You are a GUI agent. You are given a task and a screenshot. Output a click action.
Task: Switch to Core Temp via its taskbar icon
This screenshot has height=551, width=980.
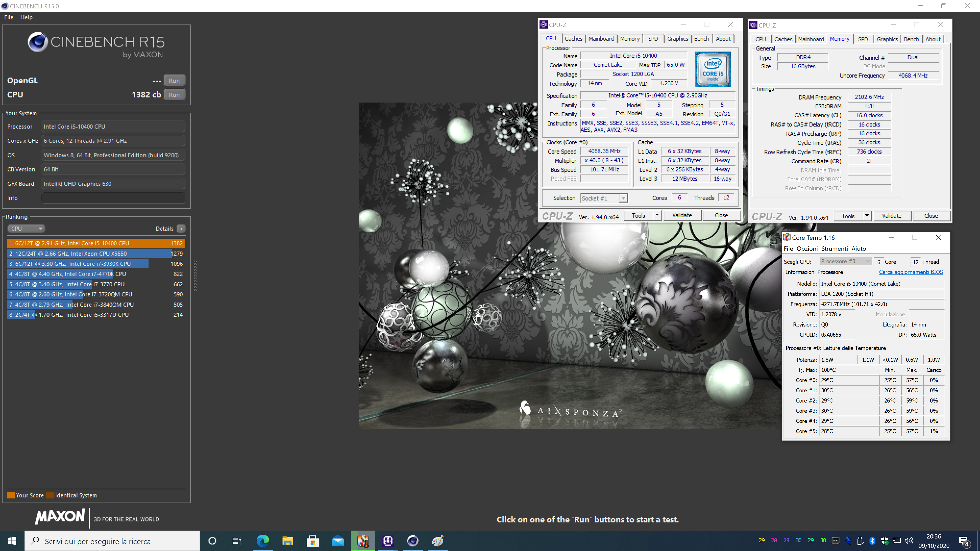[363, 541]
